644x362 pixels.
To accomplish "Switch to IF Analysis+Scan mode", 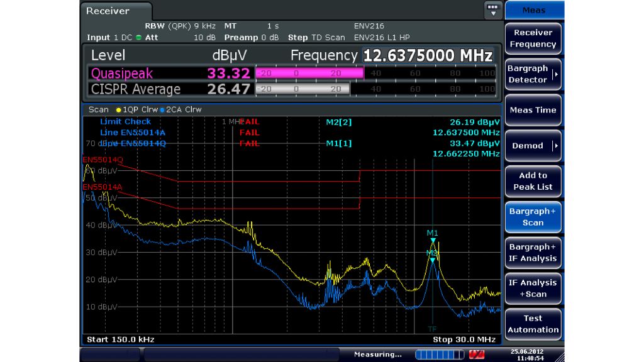I will 533,288.
